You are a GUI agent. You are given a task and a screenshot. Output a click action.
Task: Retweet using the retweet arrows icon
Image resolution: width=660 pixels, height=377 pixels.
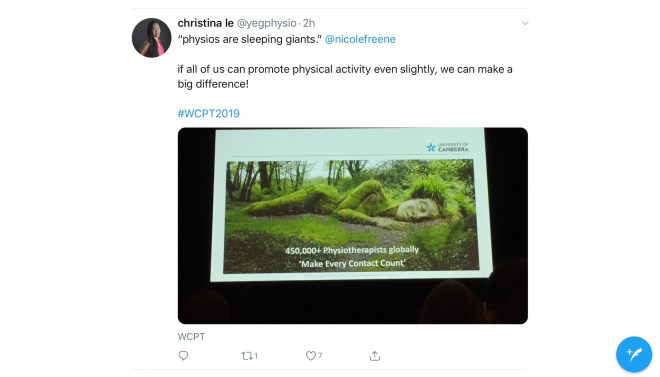247,356
